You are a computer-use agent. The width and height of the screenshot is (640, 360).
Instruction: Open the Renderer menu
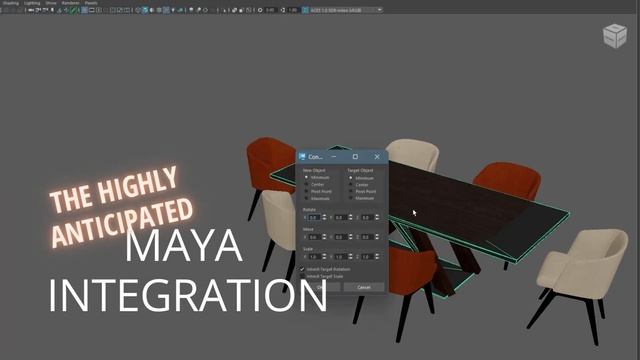point(71,3)
